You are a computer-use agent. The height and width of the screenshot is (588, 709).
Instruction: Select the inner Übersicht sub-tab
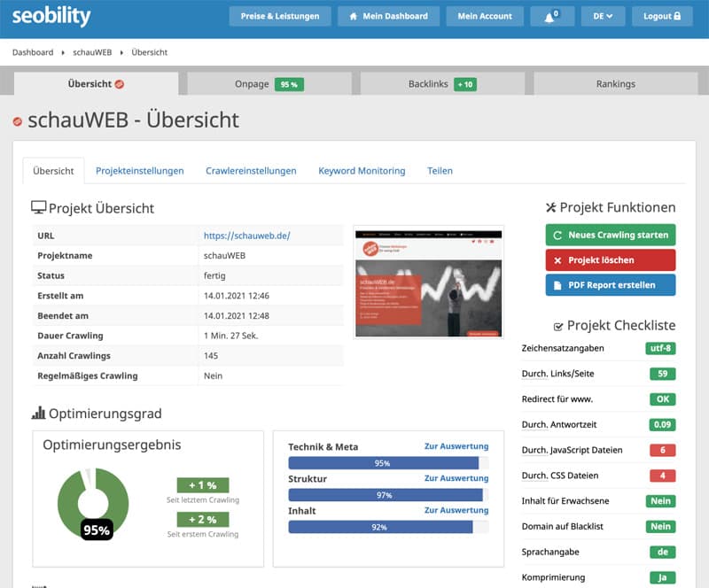[53, 171]
